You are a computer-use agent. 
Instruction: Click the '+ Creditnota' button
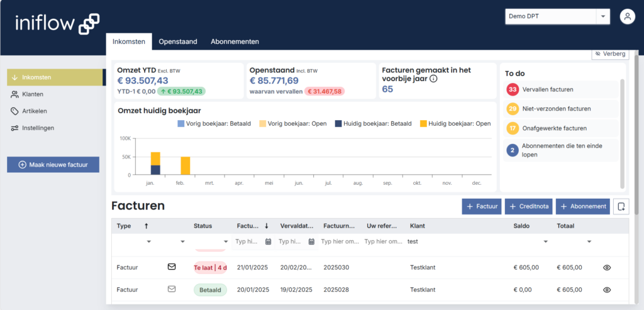click(x=529, y=206)
